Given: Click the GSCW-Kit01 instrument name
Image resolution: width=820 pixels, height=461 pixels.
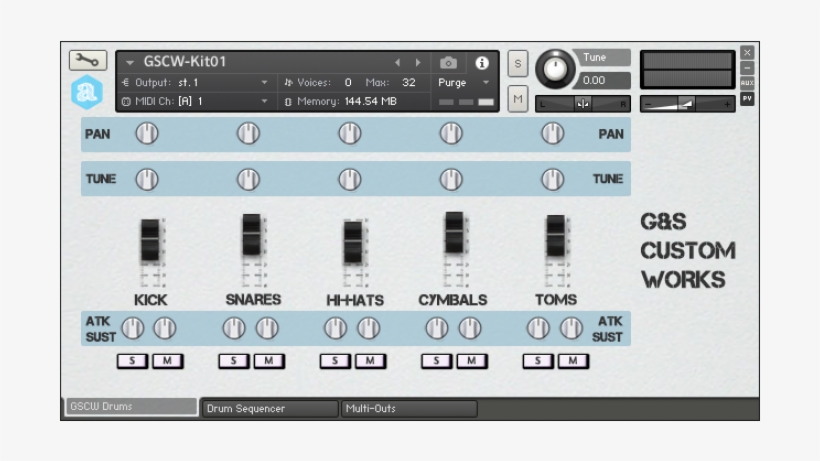Looking at the screenshot, I should 185,62.
